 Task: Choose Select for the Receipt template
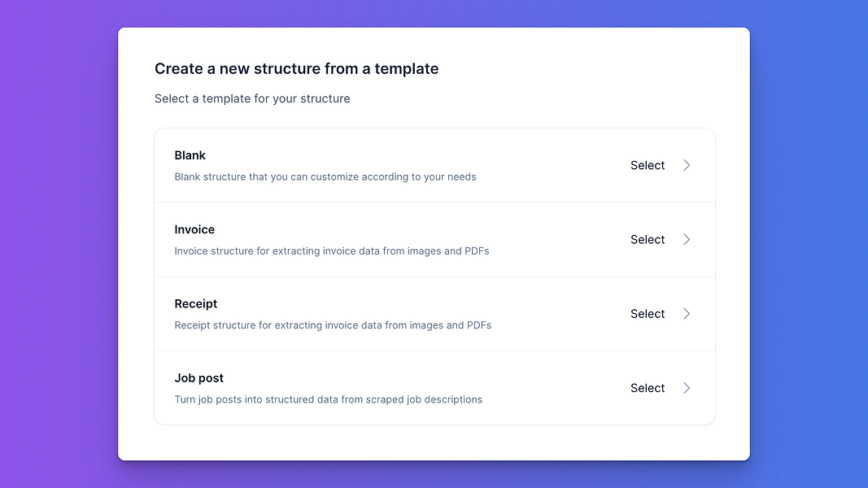(x=647, y=314)
